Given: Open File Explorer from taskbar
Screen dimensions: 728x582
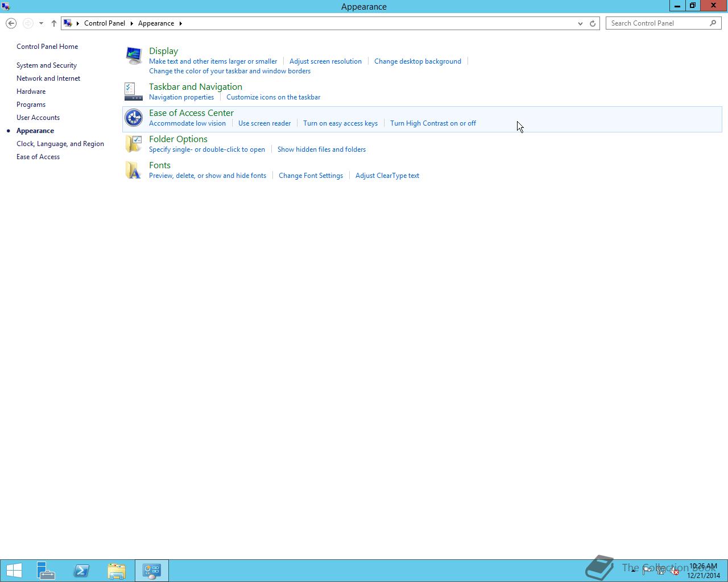Looking at the screenshot, I should (x=117, y=571).
